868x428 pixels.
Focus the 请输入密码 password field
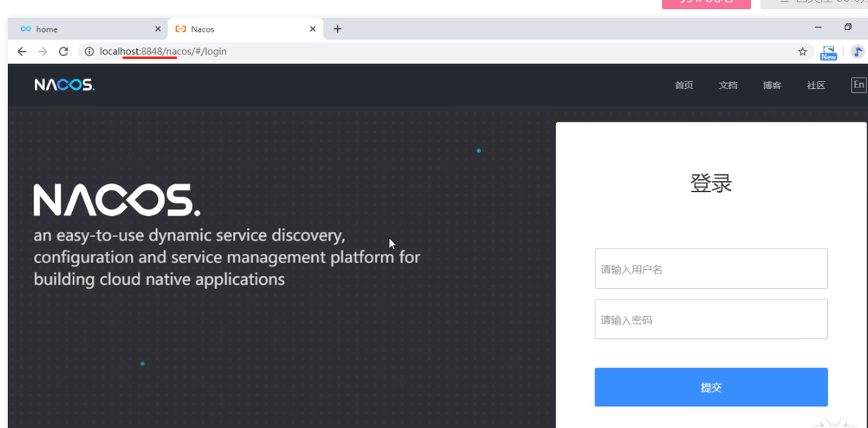click(711, 319)
